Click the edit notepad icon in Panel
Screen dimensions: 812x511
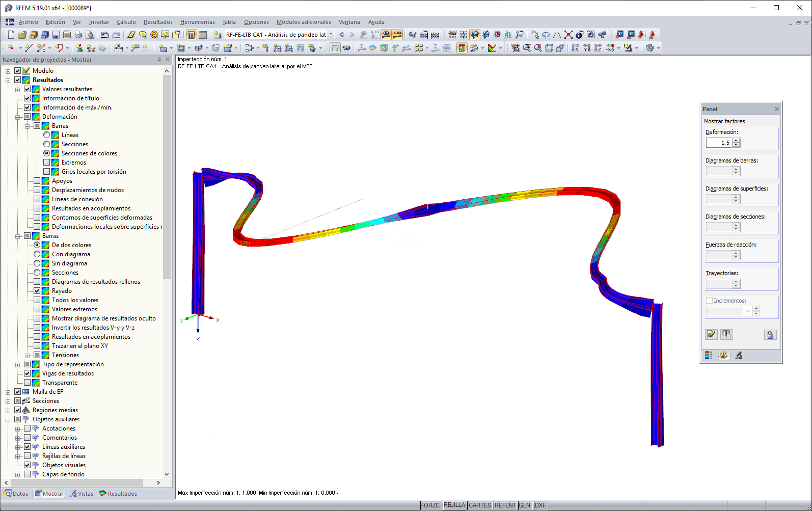pos(711,334)
